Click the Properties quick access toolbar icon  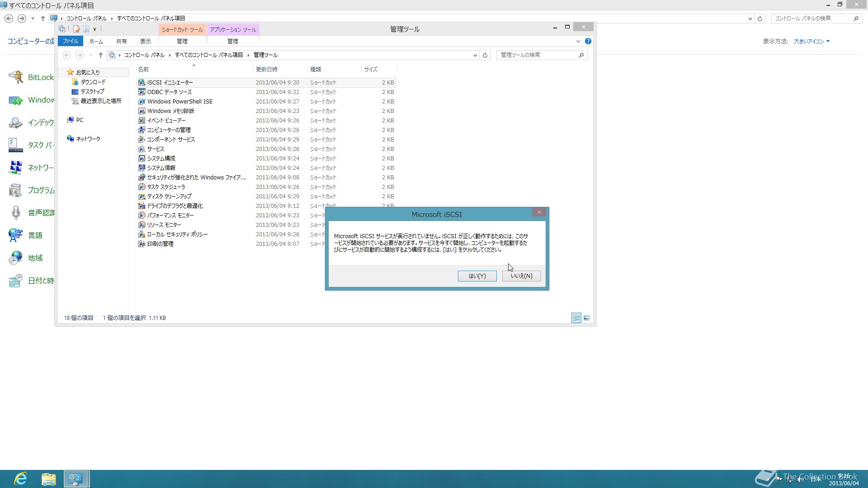click(76, 29)
